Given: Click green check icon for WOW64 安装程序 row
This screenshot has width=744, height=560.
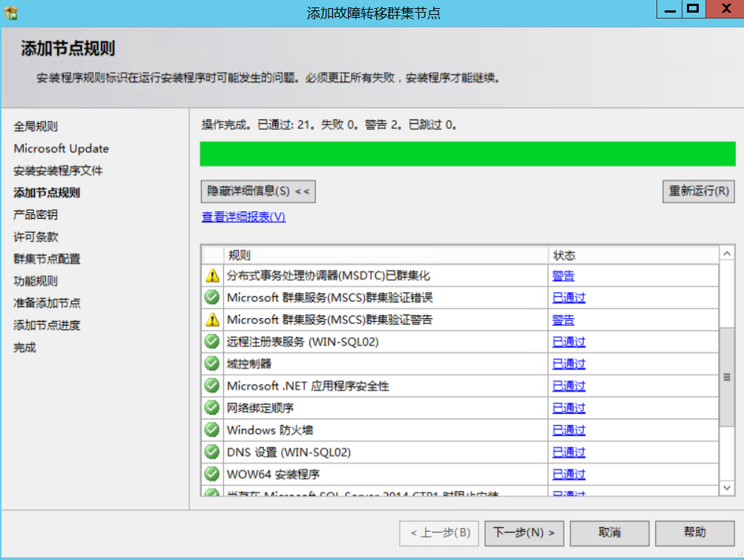Looking at the screenshot, I should (x=212, y=474).
